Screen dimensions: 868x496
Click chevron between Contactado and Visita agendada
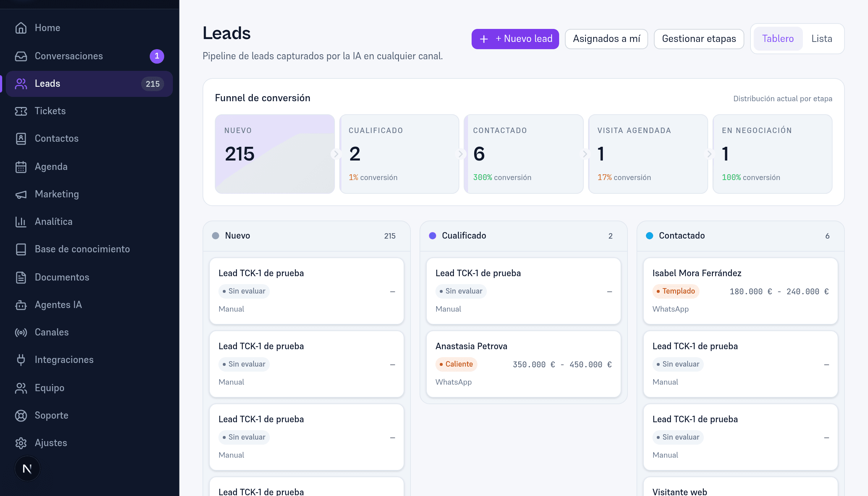(x=585, y=154)
